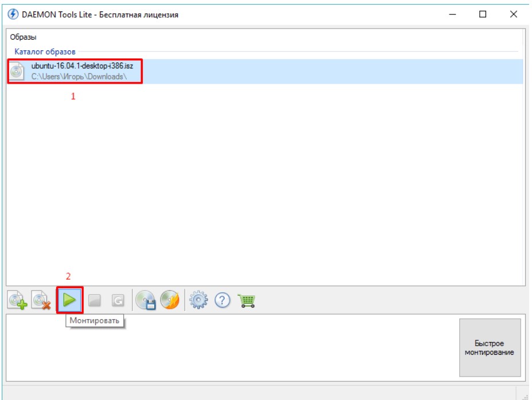Click the Remove image icon
532x400 pixels.
(41, 300)
